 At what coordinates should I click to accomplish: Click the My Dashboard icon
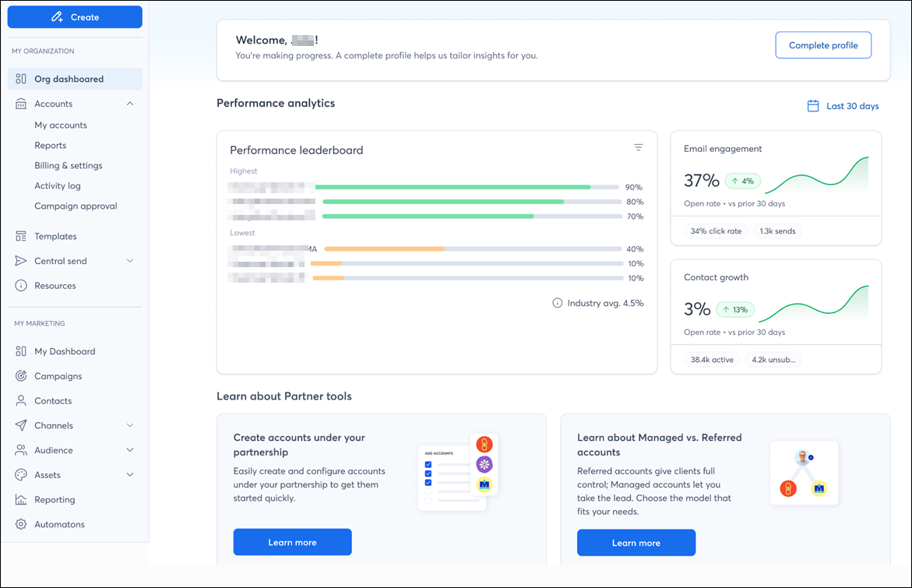(x=21, y=351)
